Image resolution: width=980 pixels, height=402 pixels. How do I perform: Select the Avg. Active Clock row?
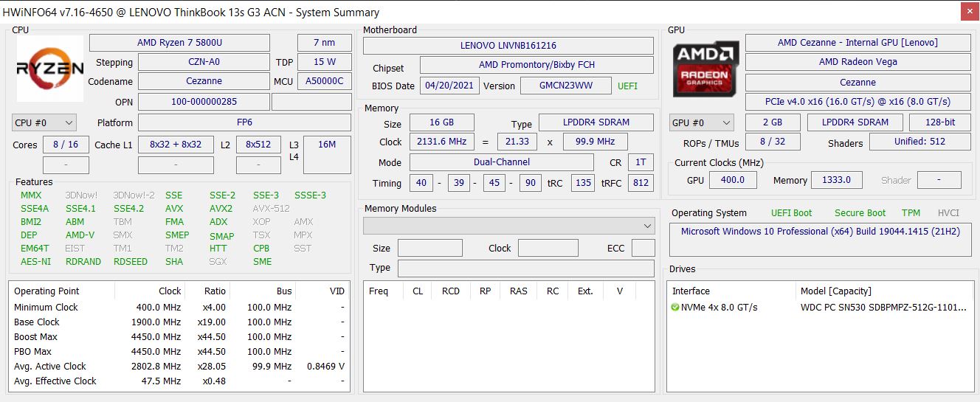(179, 367)
